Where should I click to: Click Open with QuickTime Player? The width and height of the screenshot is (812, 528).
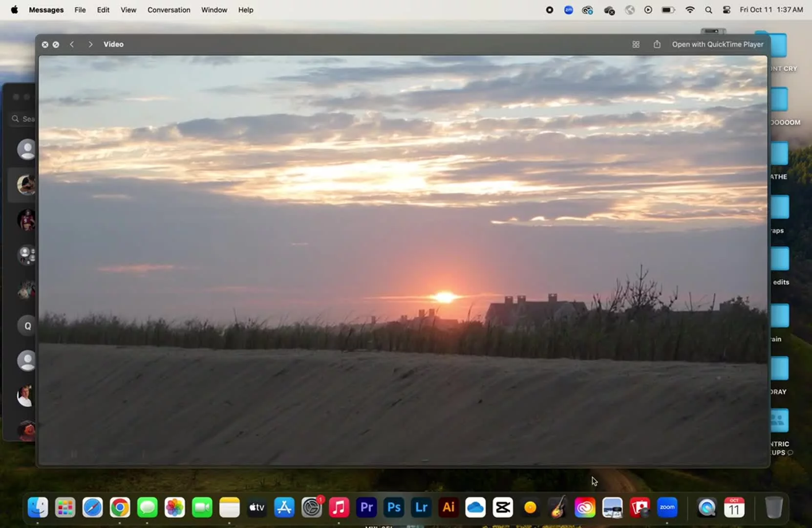click(717, 44)
